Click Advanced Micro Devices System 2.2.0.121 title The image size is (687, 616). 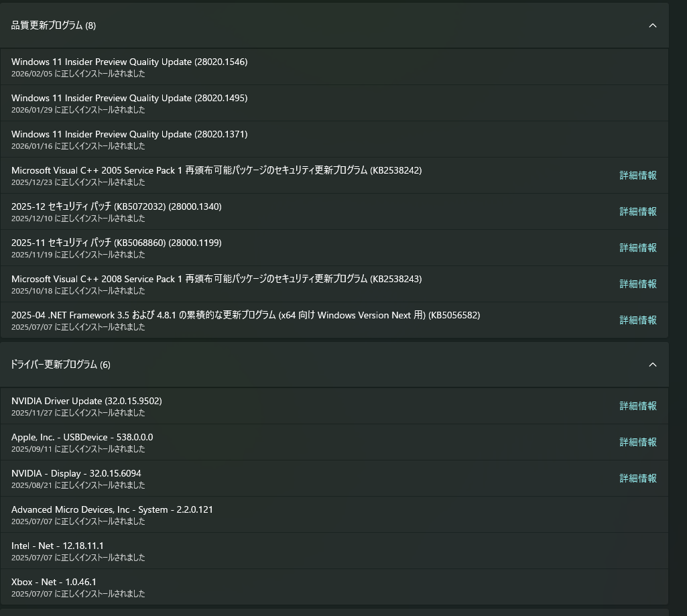click(112, 509)
